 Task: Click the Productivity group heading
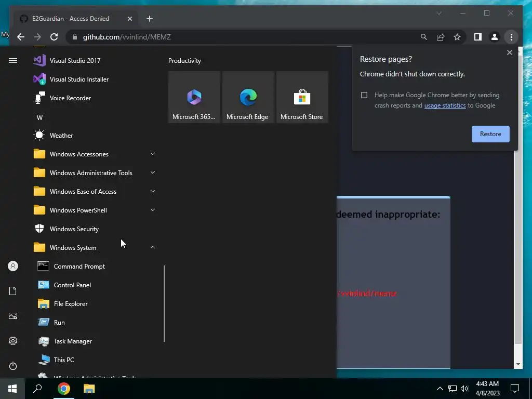(x=184, y=61)
